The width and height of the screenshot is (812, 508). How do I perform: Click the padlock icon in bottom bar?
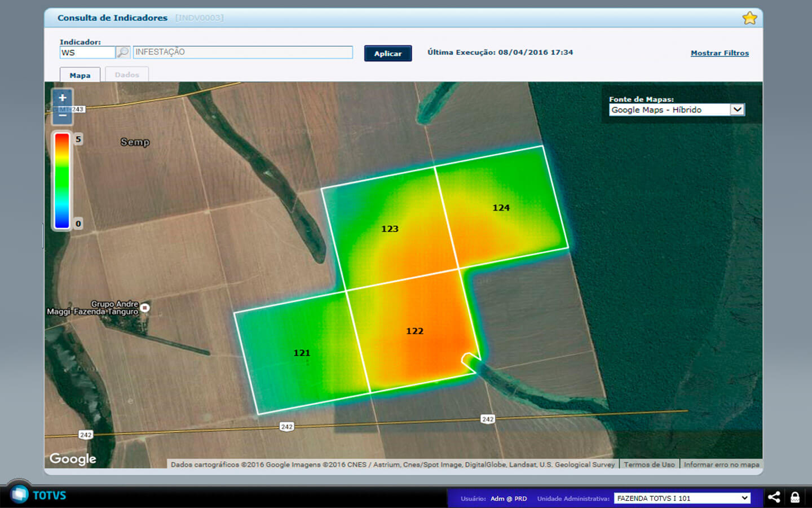pyautogui.click(x=795, y=497)
